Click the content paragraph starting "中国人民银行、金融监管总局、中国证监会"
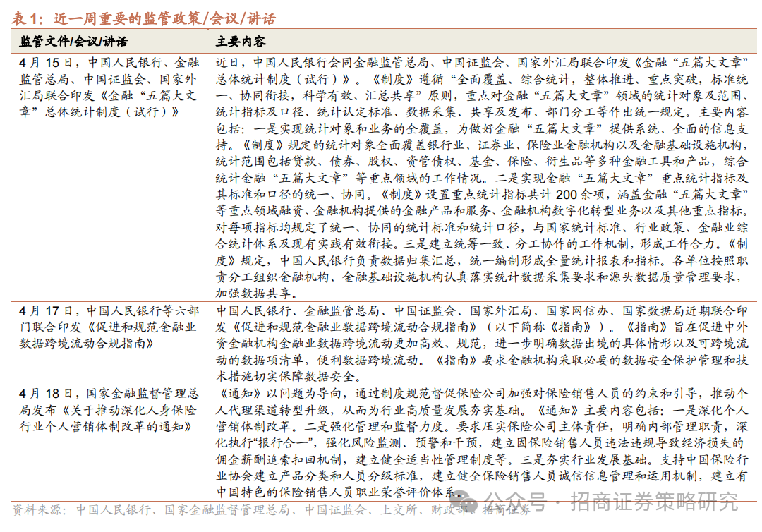This screenshot has height=532, width=762. click(482, 344)
